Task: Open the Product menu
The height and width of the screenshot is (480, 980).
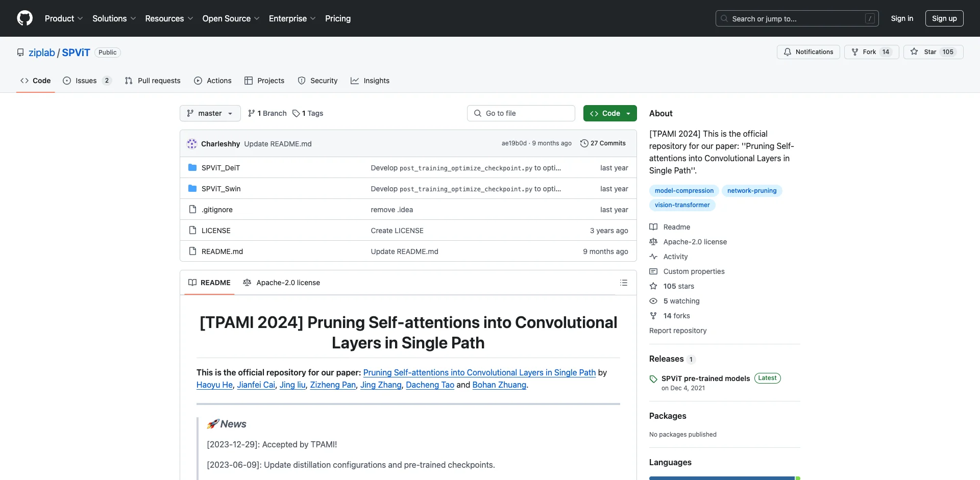Action: coord(64,18)
